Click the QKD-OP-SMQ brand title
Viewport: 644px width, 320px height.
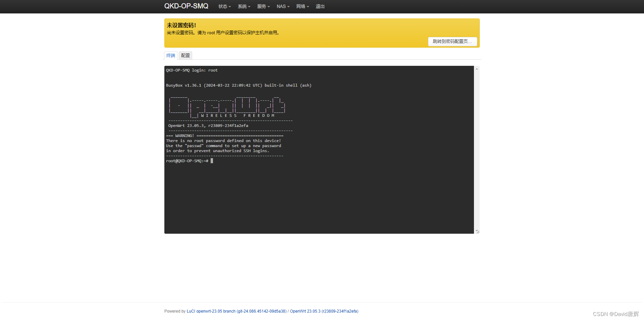(186, 6)
